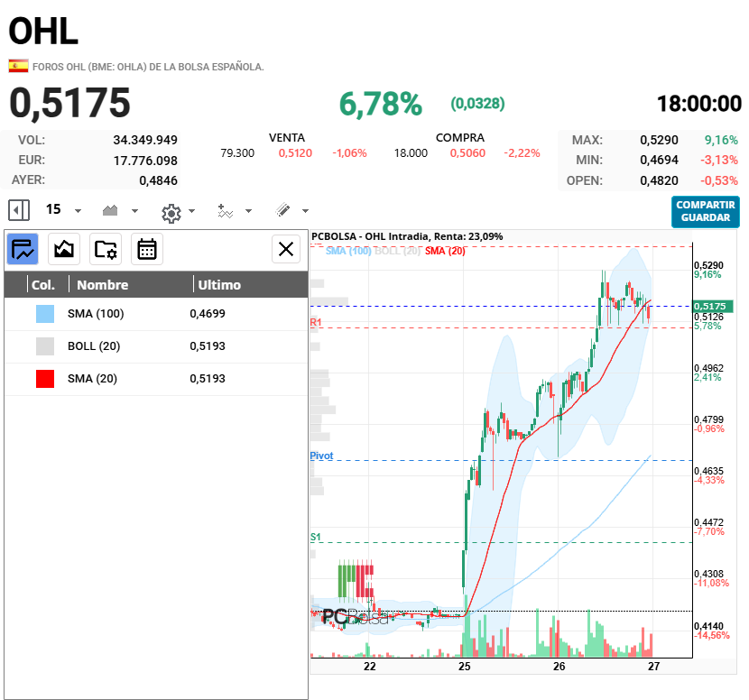Click the VOL value 34.349.949
The width and height of the screenshot is (749, 700).
coord(145,140)
